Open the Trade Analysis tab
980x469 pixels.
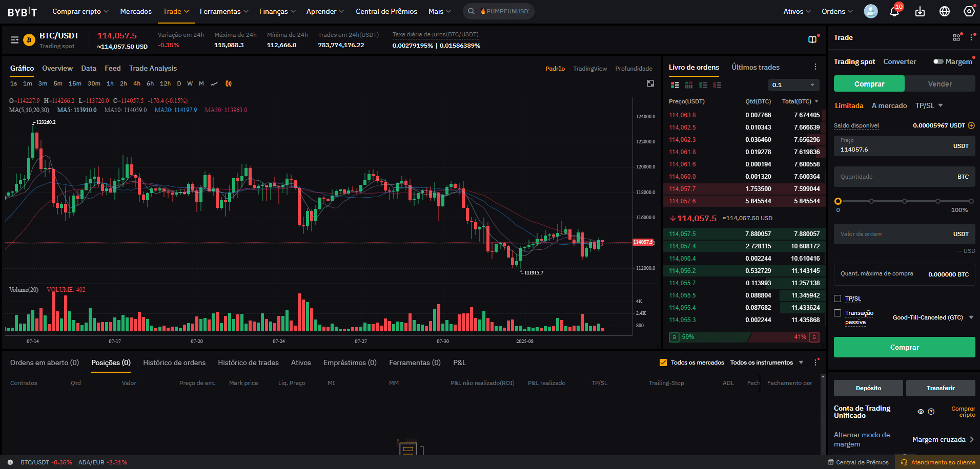click(x=153, y=68)
